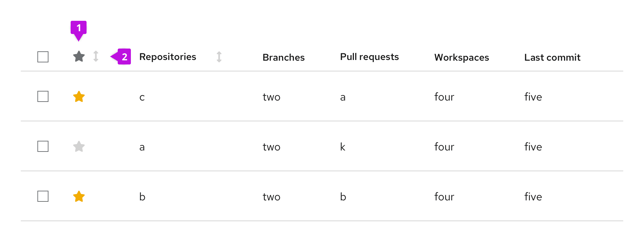Unfavorite repository c gold star
The image size is (644, 242).
click(79, 97)
